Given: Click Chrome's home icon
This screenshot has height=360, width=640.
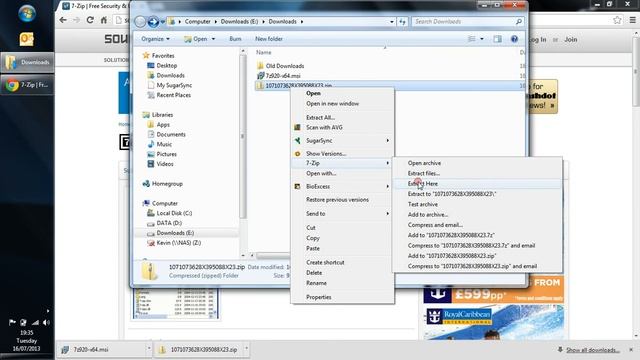Looking at the screenshot, I should 104,20.
